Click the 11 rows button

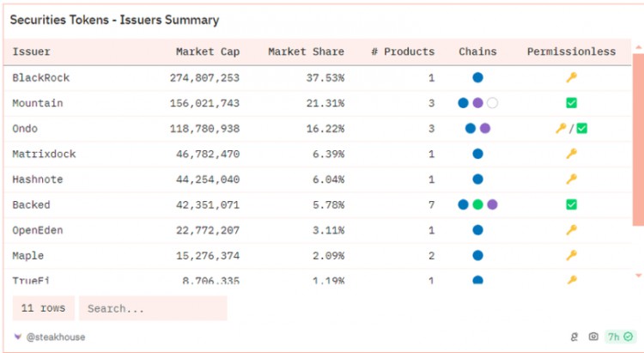coord(44,308)
